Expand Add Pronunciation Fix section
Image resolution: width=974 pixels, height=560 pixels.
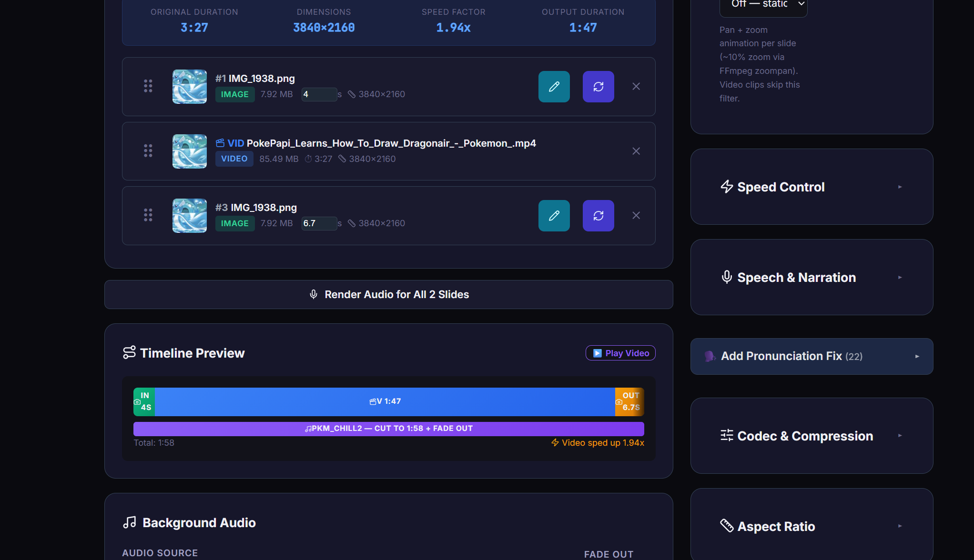click(x=812, y=356)
